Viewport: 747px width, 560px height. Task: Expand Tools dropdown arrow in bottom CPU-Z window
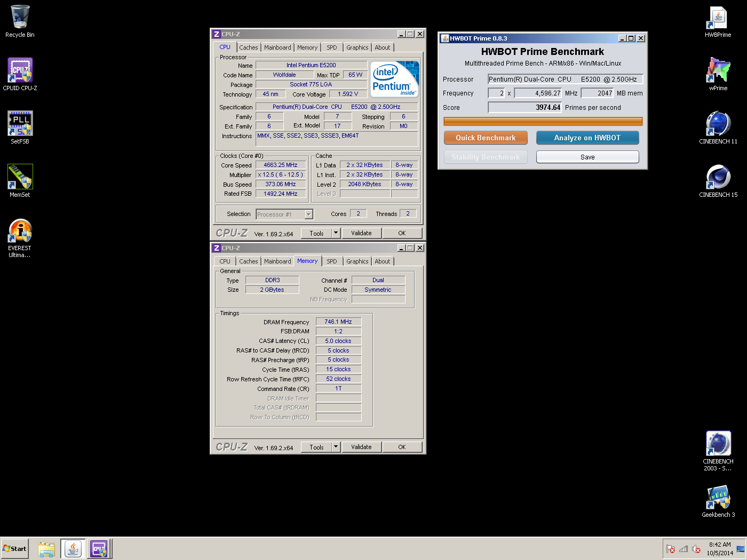tap(336, 447)
